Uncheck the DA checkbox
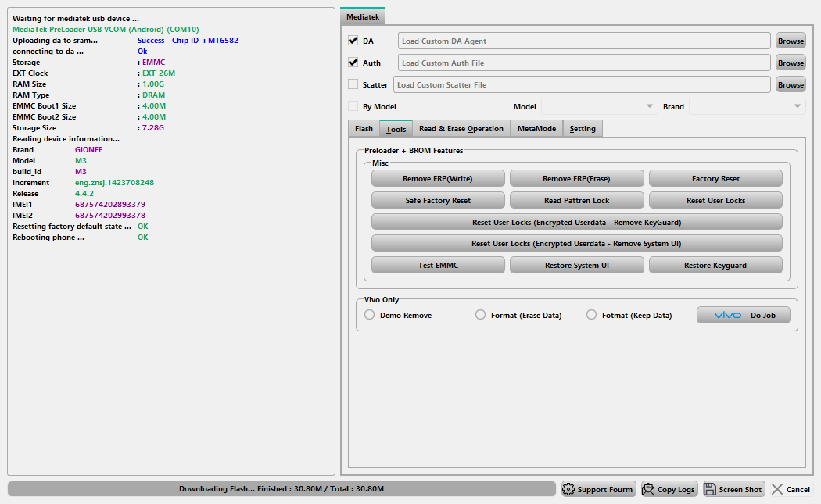The height and width of the screenshot is (504, 821). 353,41
